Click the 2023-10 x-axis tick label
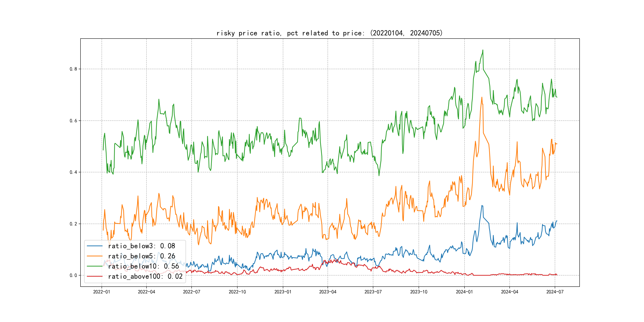 pos(419,292)
